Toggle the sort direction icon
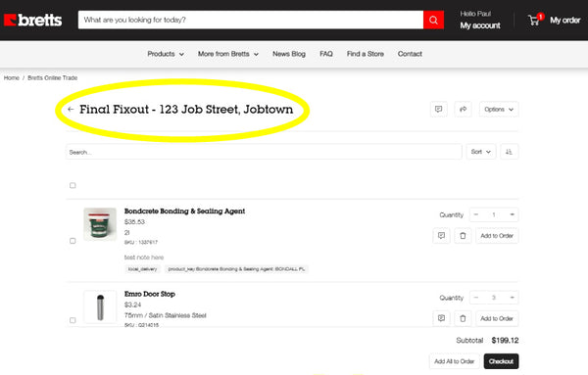Screen dimensions: 588x375 click(509, 152)
